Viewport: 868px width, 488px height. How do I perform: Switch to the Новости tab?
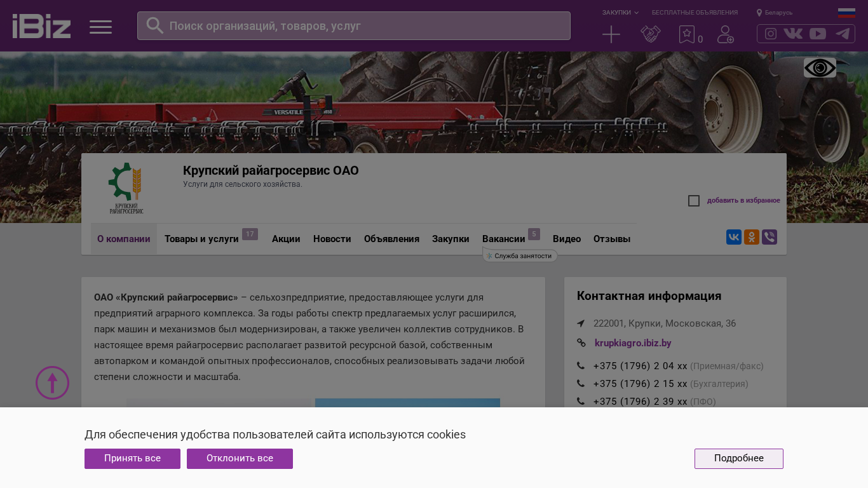332,239
